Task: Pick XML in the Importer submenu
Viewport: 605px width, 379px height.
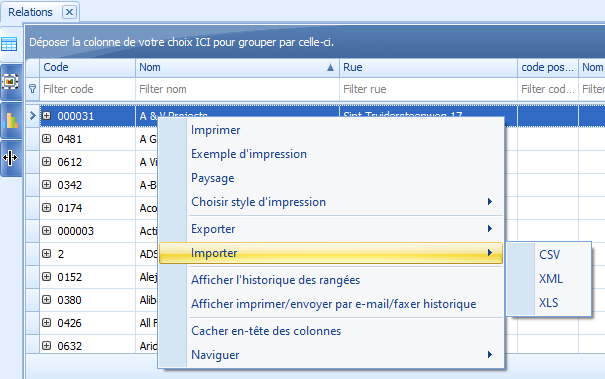Action: tap(549, 279)
